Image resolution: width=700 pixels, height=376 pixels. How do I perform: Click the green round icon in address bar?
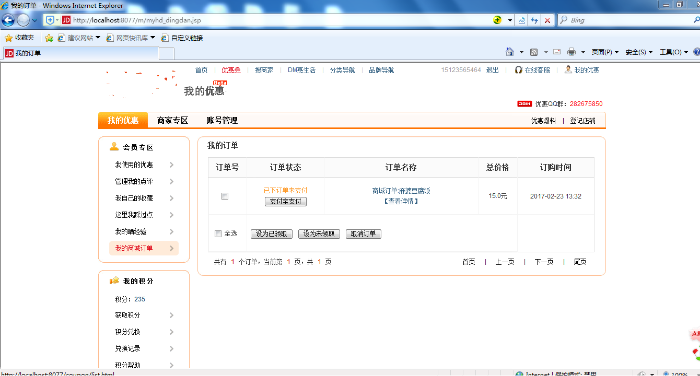click(x=497, y=20)
